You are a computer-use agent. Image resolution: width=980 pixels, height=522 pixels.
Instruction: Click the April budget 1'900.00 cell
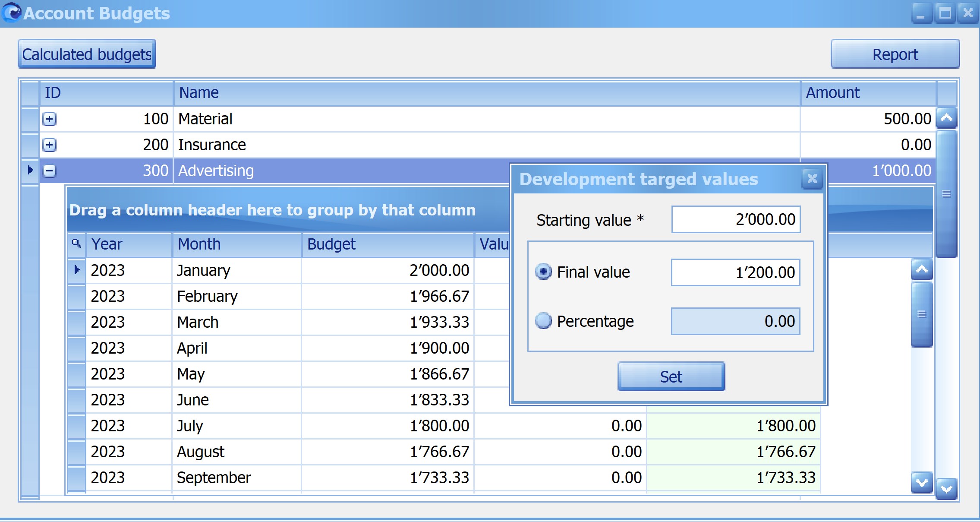point(388,348)
